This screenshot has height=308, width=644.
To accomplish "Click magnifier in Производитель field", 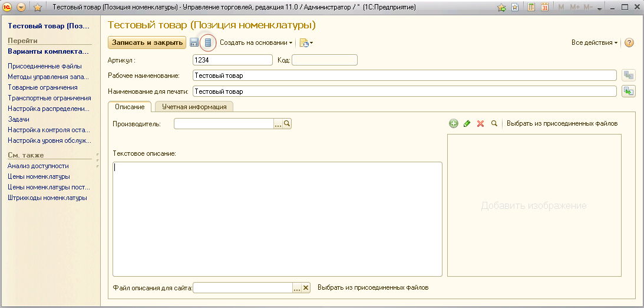I will point(287,123).
